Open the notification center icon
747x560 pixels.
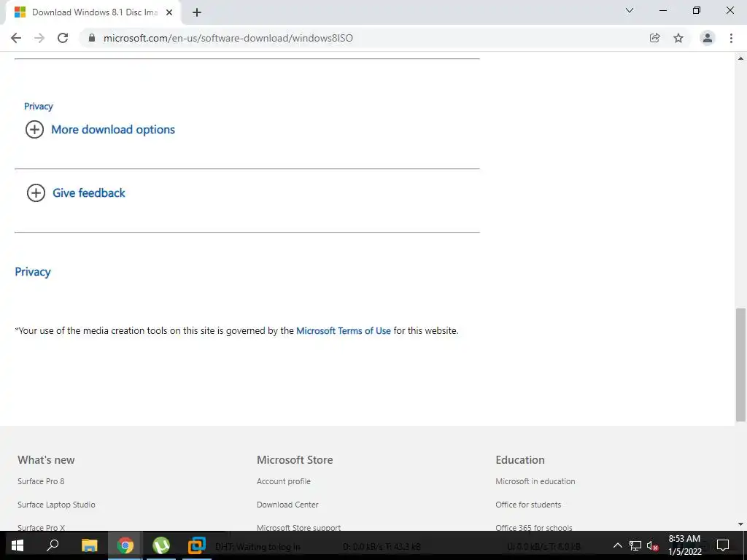(723, 545)
